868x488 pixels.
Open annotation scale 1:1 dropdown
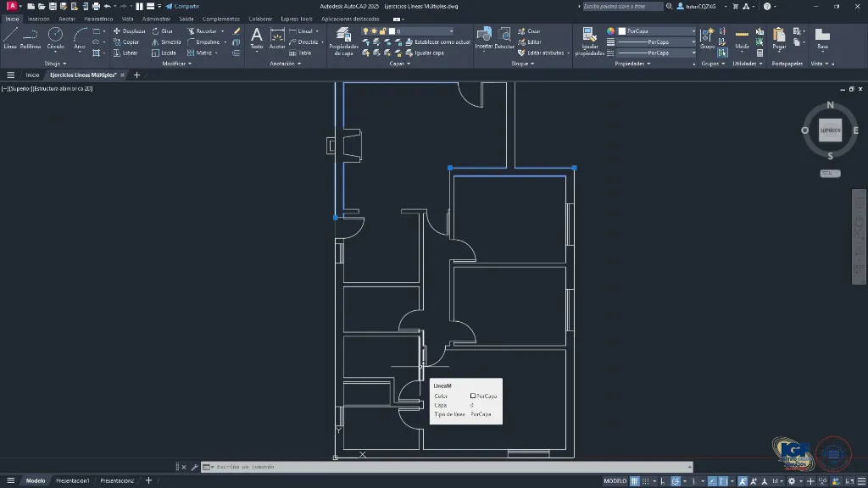click(x=777, y=481)
